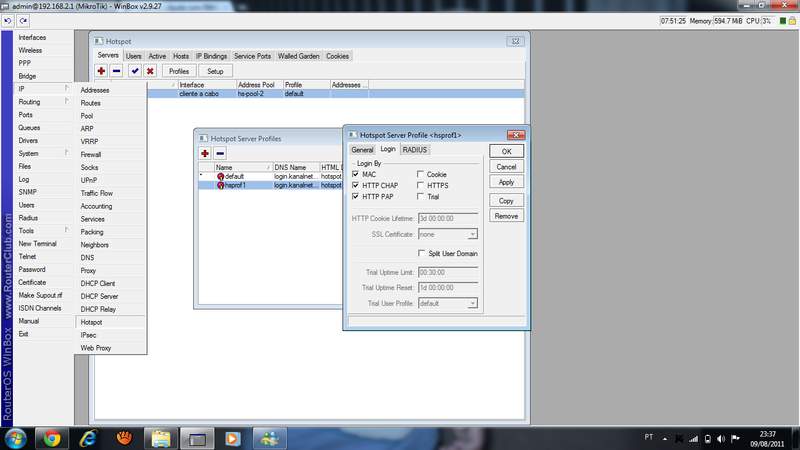
Task: Click the network signal icon in system tray
Action: pos(693,438)
